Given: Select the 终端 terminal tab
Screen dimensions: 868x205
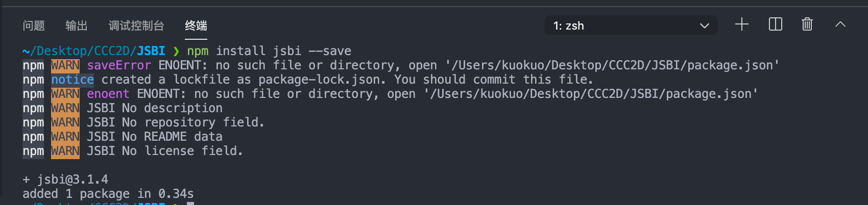Looking at the screenshot, I should pos(196,25).
